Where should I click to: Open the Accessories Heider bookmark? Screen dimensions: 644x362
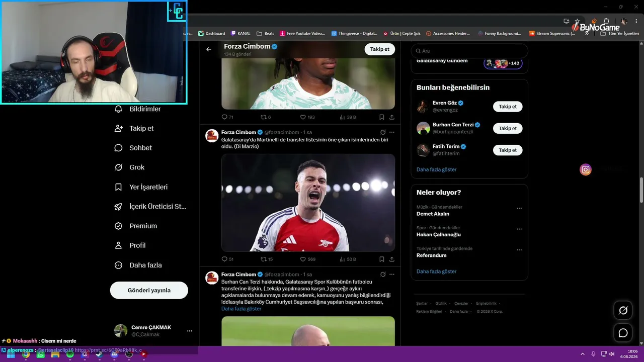point(448,34)
